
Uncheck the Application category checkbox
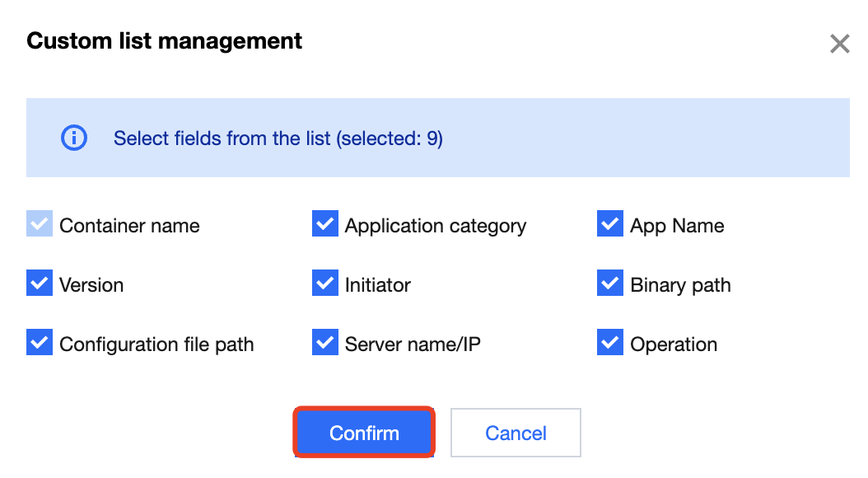point(325,224)
